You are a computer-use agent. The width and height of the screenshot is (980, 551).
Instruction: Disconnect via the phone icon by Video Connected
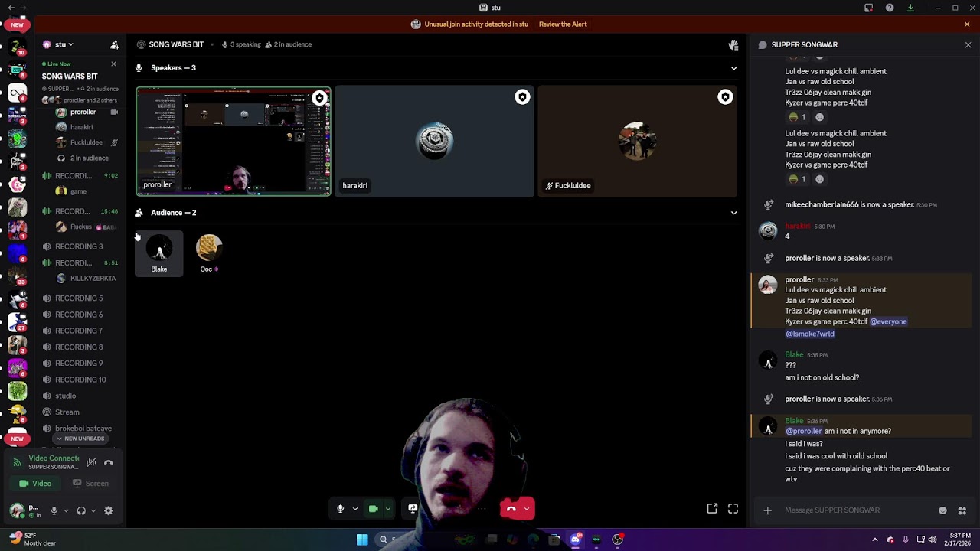pyautogui.click(x=109, y=462)
